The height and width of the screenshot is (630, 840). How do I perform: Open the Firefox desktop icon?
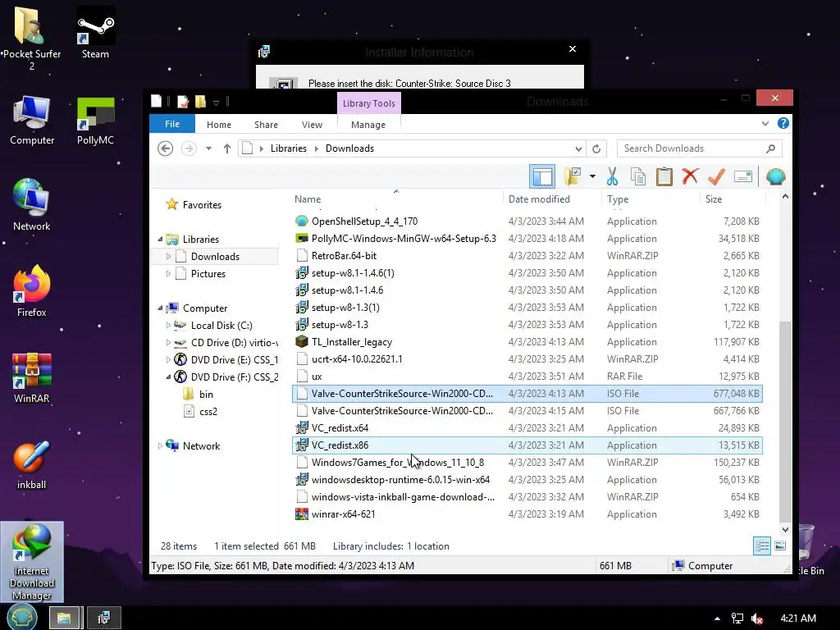(32, 292)
